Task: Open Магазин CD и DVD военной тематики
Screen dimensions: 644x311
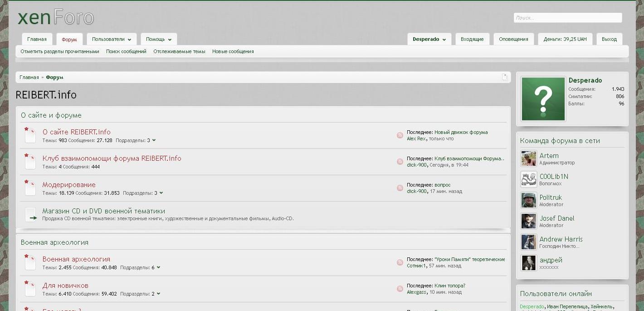Action: click(103, 211)
